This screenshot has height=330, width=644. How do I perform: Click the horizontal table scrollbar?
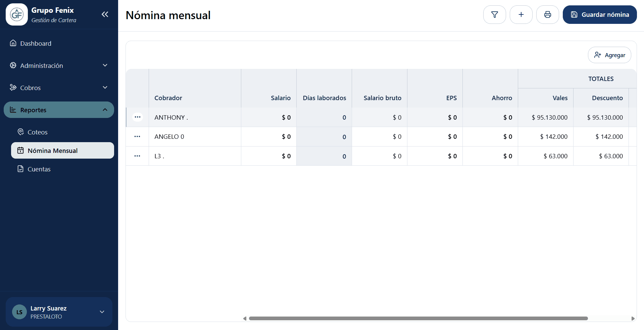(x=418, y=318)
